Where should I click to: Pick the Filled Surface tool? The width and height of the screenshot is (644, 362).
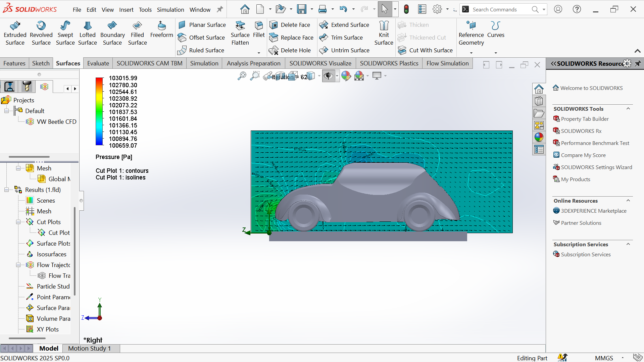tap(137, 33)
